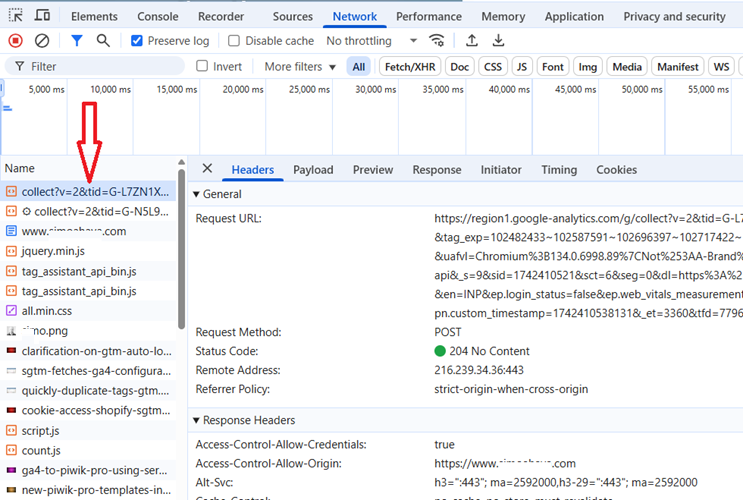The width and height of the screenshot is (743, 500).
Task: View the Preview tab
Action: pyautogui.click(x=373, y=170)
